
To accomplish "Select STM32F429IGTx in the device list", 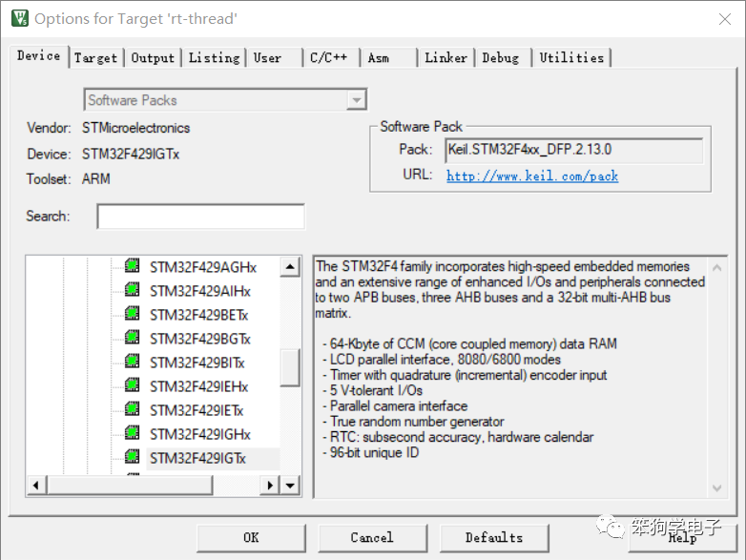I will (197, 458).
